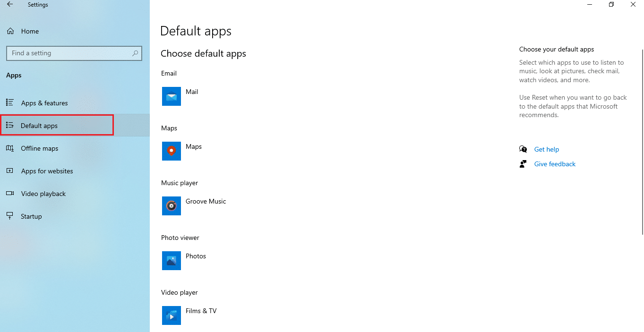
Task: Click the Get help chat icon
Action: click(523, 149)
